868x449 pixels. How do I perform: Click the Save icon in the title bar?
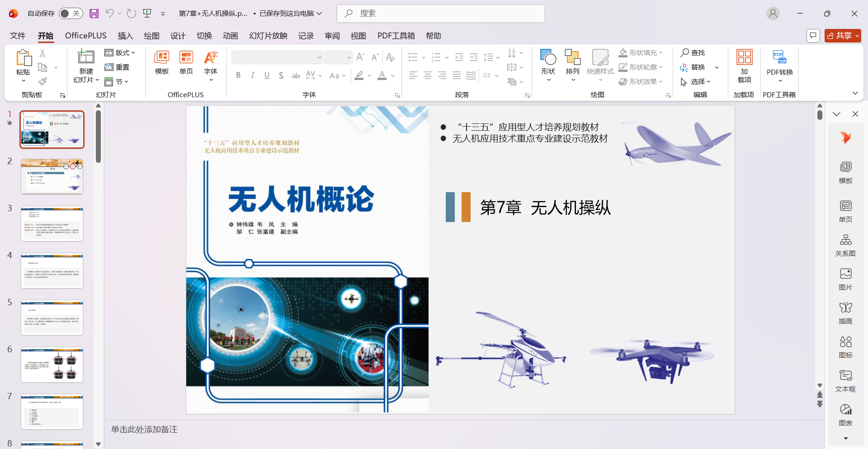point(94,14)
